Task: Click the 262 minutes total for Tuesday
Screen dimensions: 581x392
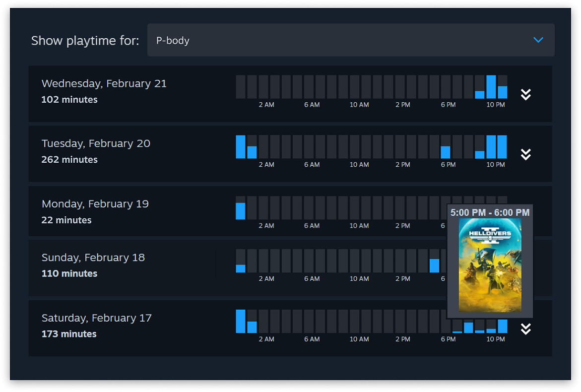Action: (69, 159)
